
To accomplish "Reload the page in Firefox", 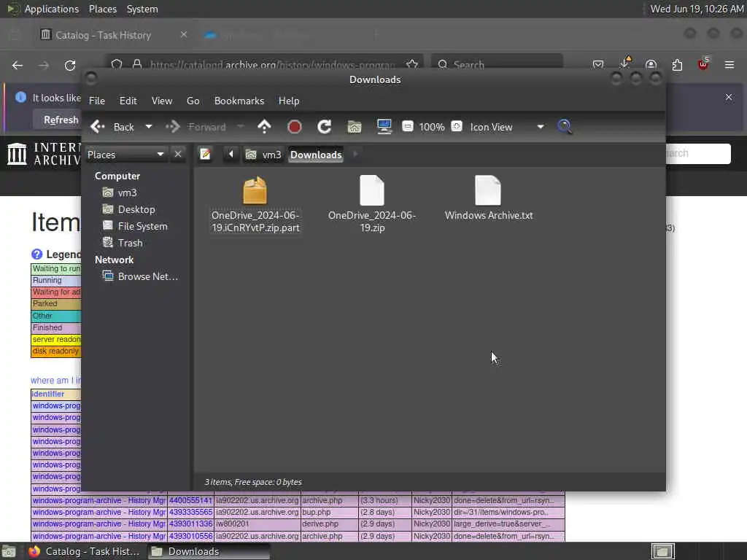I will (70, 65).
